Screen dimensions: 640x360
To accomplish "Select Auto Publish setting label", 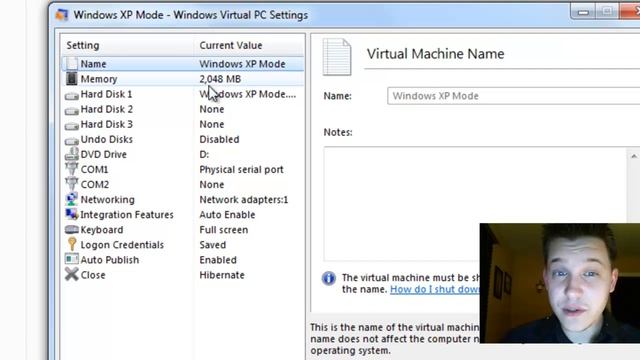I will pyautogui.click(x=110, y=260).
